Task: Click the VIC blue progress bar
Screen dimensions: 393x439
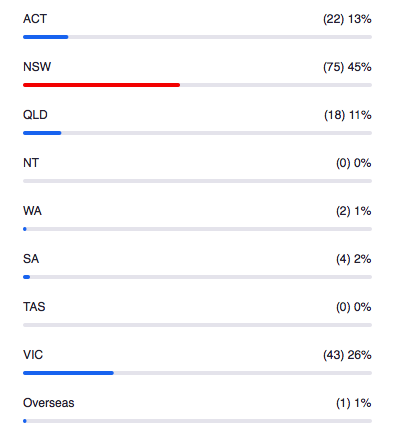Action: (68, 373)
